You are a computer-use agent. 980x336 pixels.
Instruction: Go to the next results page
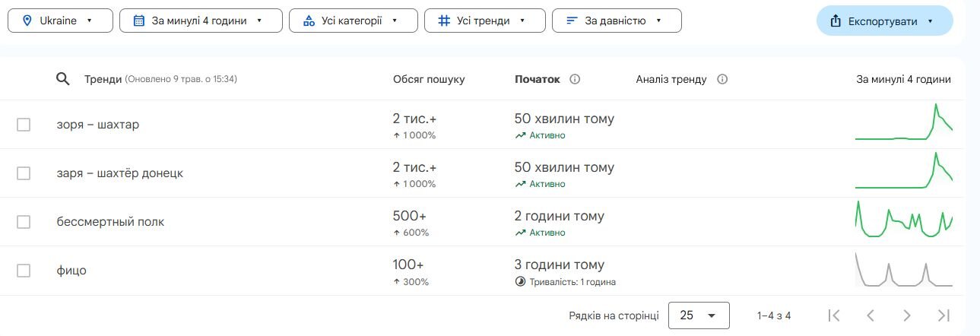(x=907, y=315)
